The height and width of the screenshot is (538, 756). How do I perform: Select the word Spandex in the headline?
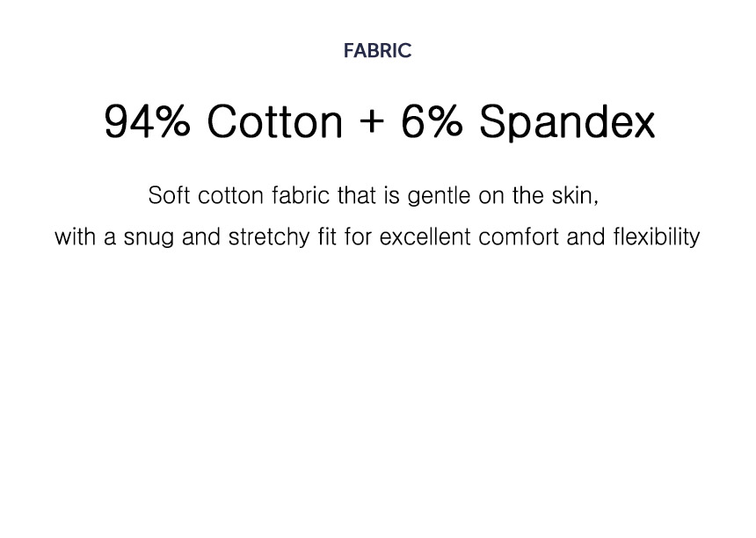coord(568,122)
